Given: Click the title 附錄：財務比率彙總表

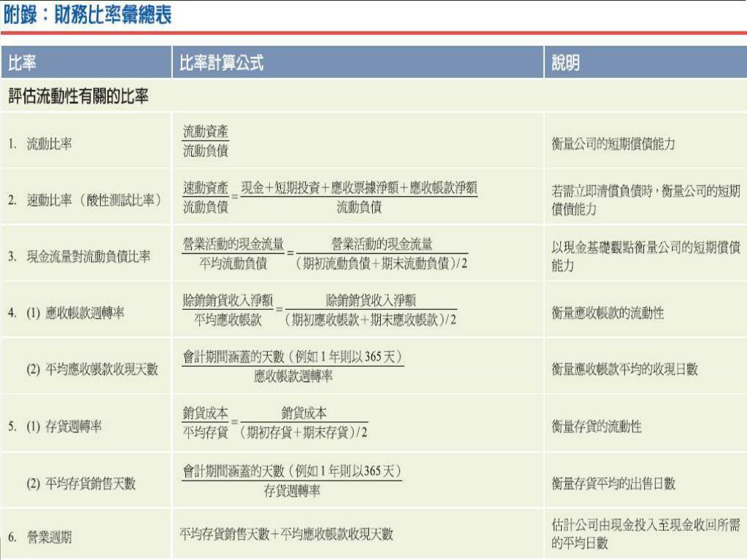Looking at the screenshot, I should 88,15.
